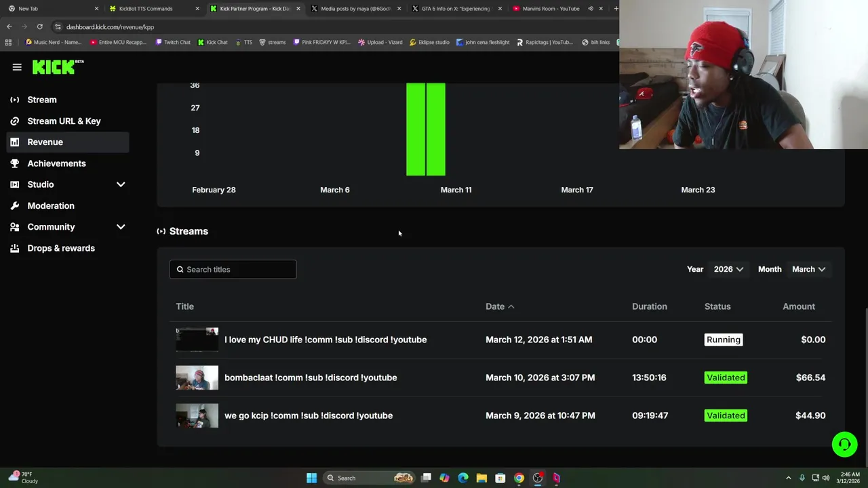The image size is (868, 488).
Task: Click 'we go kcip' stream title
Action: [x=309, y=415]
